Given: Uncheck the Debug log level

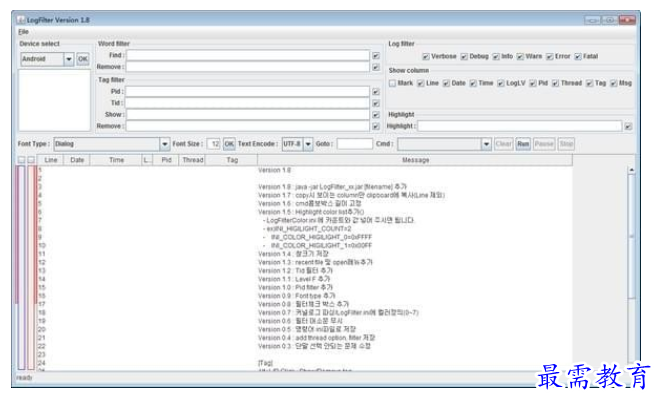Looking at the screenshot, I should (x=464, y=56).
